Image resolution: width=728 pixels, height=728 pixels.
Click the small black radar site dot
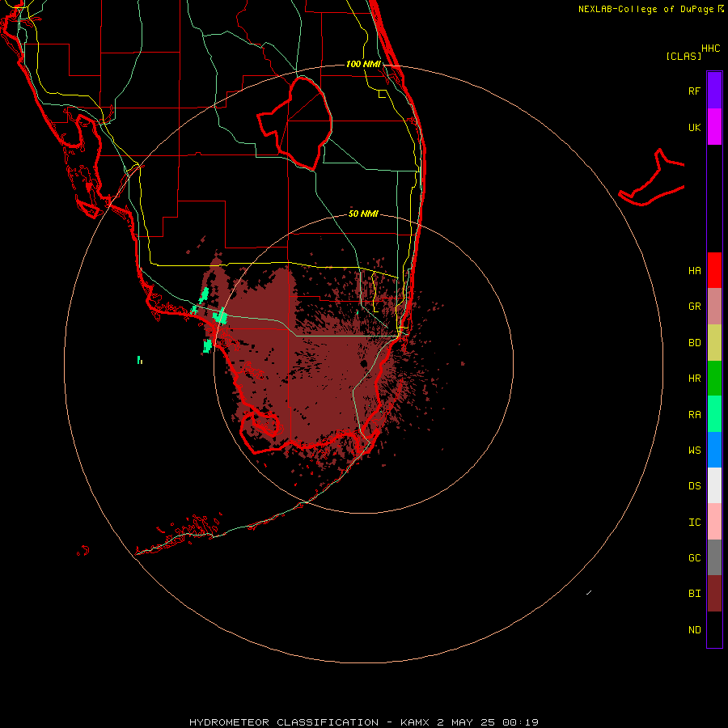point(363,363)
